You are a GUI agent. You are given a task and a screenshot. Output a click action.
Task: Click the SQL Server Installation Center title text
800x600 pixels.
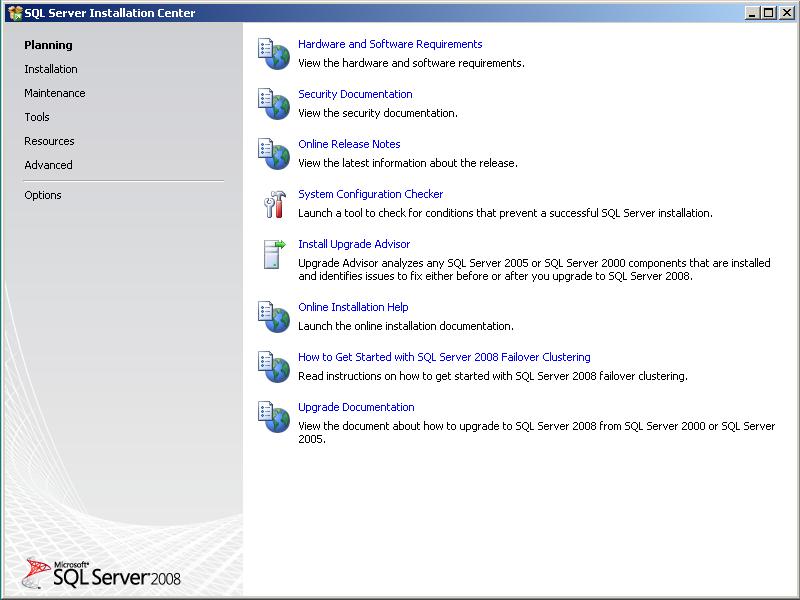pos(110,13)
